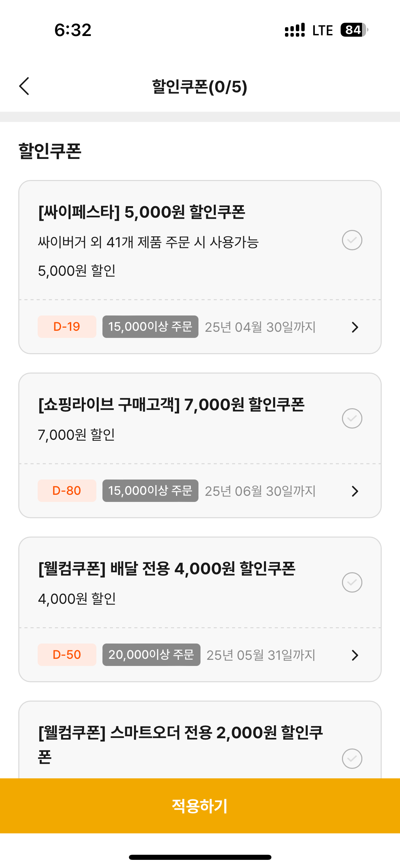The height and width of the screenshot is (868, 400).
Task: Select the 싸이페스타 5,000원 coupon checkbox
Action: point(352,240)
